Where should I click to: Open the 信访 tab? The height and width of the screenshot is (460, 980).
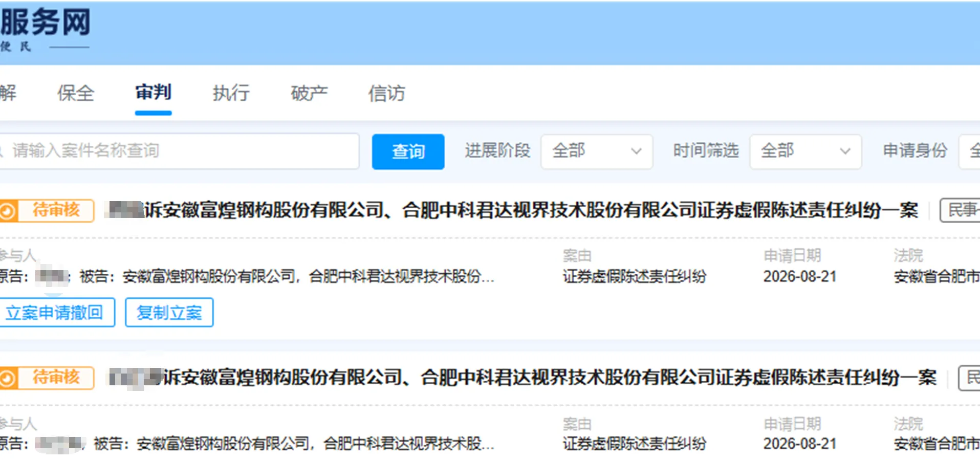coord(387,93)
